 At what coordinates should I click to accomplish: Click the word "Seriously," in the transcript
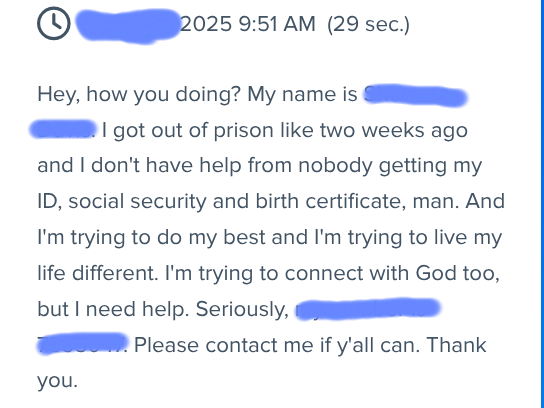[x=242, y=309]
